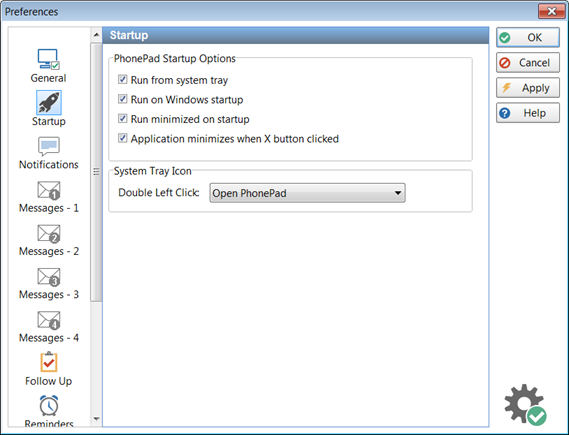Open the Reminders alarm clock icon
The height and width of the screenshot is (435, 569).
49,406
